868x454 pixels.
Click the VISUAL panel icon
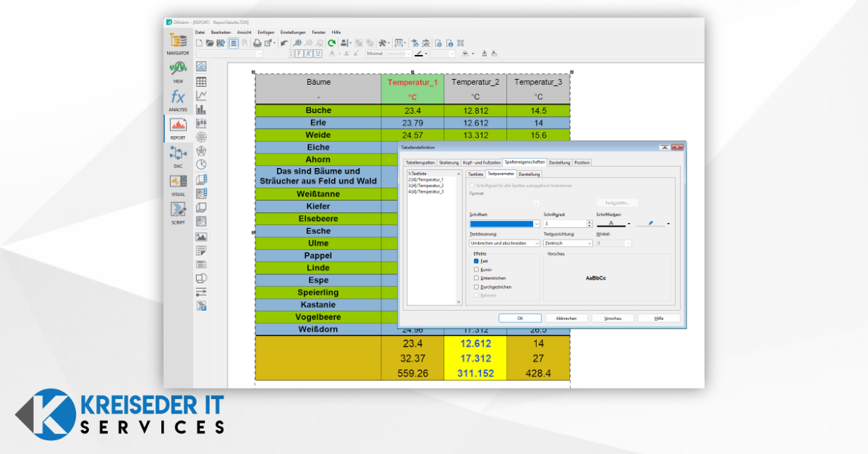[x=178, y=182]
